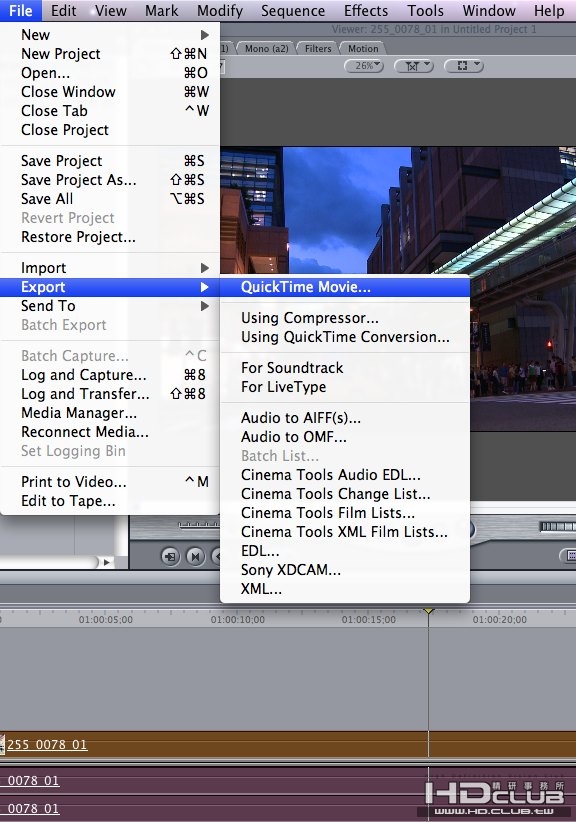Open the Sequence menu
Viewport: 576px width, 822px height.
(293, 10)
